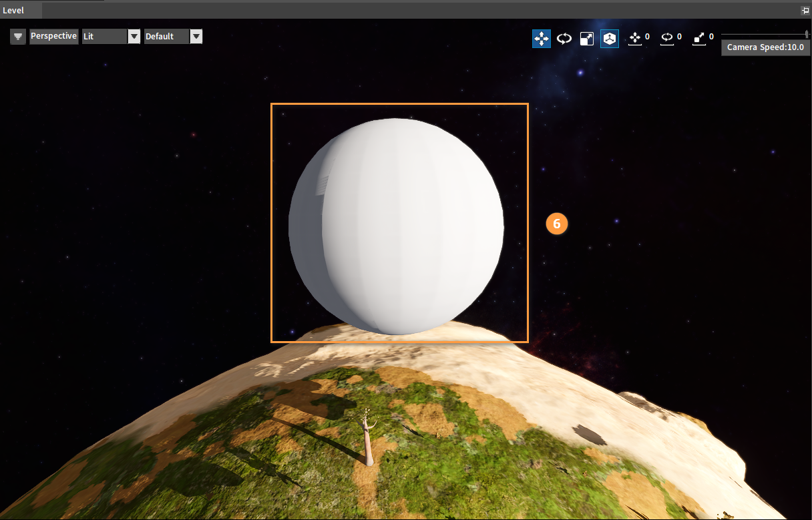812x520 pixels.
Task: Expand the Lit view mode dropdown arrow
Action: click(134, 37)
